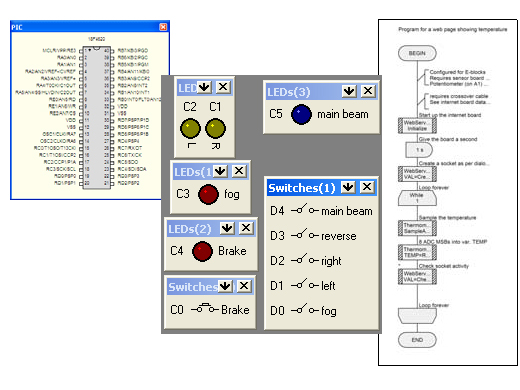Close the LED indicator panel
Viewport: 520px width, 390px height.
pyautogui.click(x=223, y=87)
